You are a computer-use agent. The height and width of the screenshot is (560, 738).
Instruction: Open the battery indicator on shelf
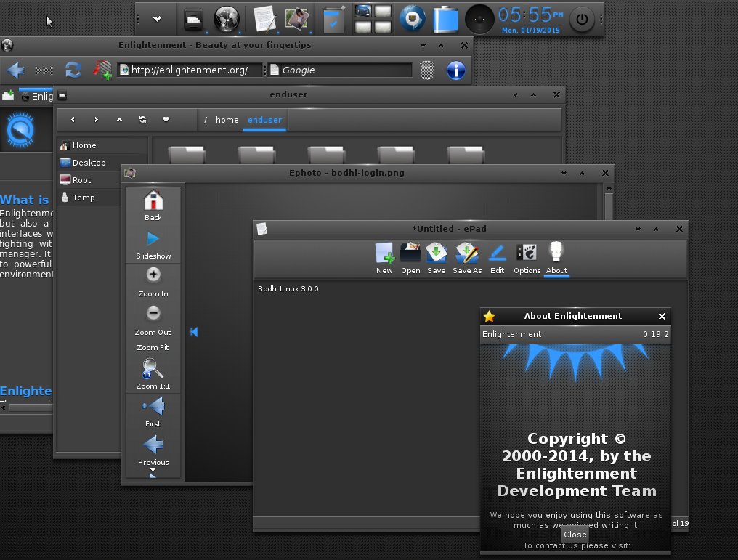(x=445, y=20)
